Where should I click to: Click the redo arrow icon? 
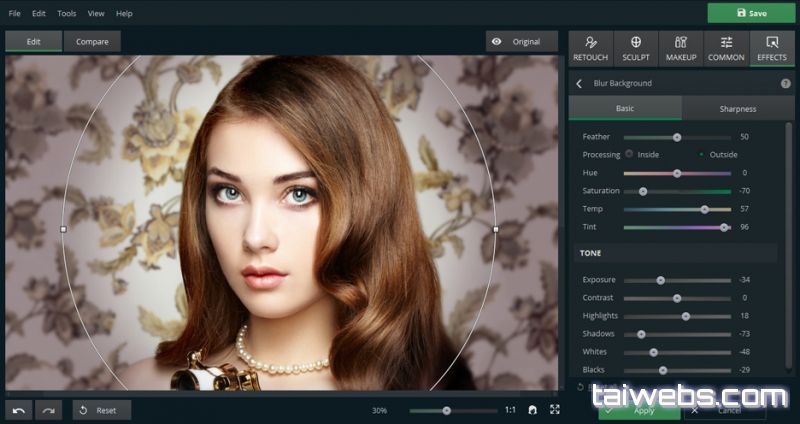[48, 410]
